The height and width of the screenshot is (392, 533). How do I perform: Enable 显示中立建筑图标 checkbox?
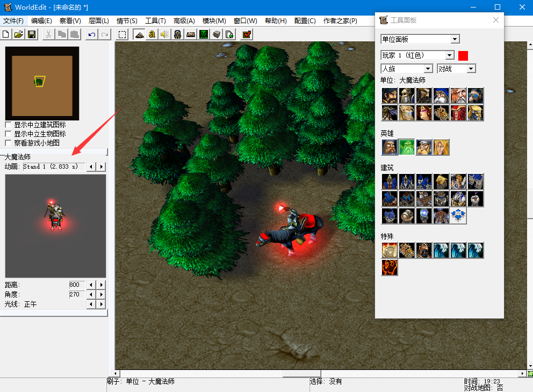(x=8, y=125)
